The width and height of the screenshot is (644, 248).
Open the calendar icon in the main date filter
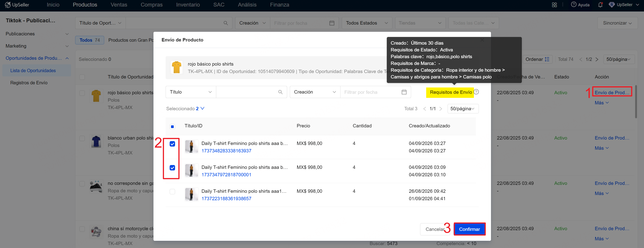332,23
